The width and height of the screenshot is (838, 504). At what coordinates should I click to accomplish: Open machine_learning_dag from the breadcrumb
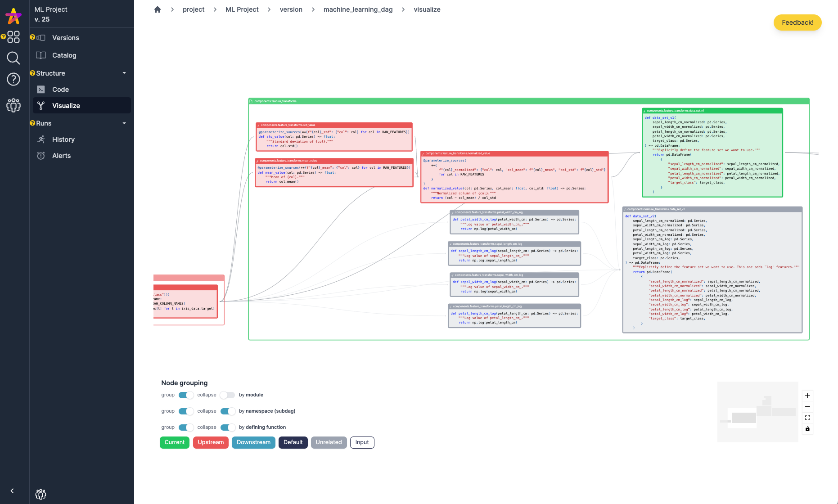[358, 9]
